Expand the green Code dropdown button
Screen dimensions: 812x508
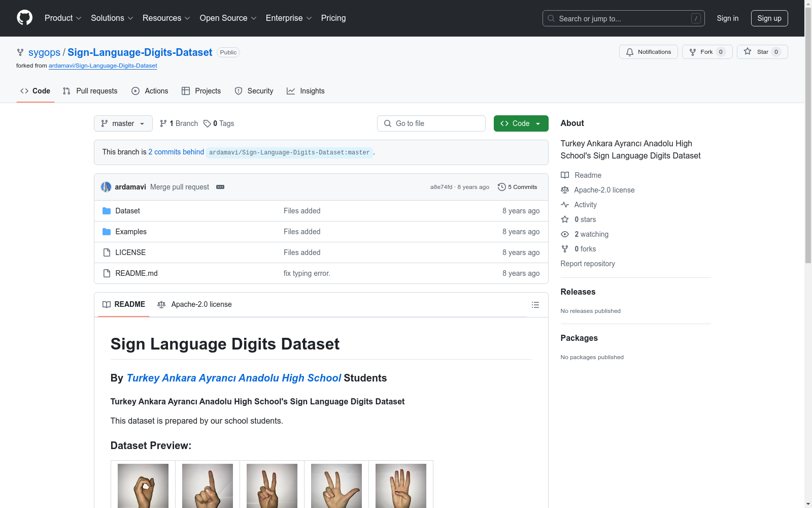pyautogui.click(x=521, y=123)
